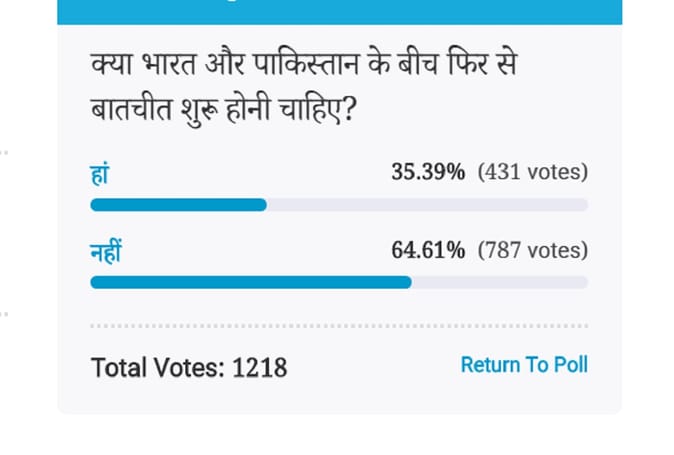Click the unfilled part of हां result bar
The image size is (674, 455).
click(x=427, y=205)
